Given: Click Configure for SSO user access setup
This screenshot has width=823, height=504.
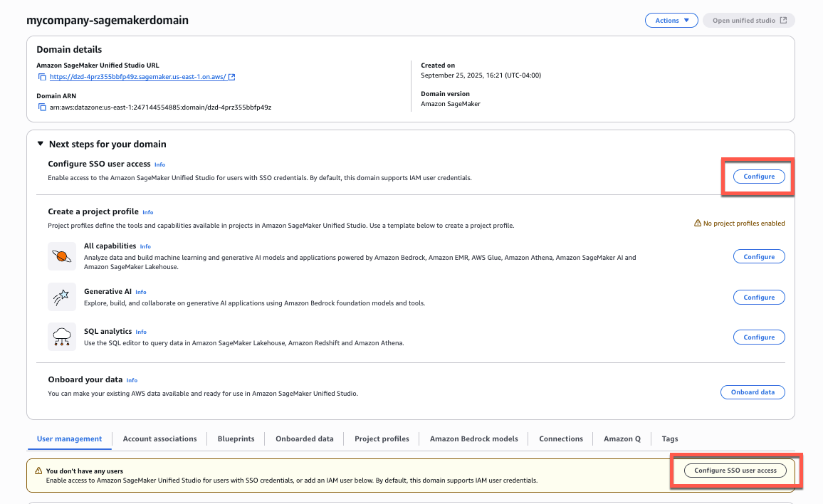Looking at the screenshot, I should point(759,176).
